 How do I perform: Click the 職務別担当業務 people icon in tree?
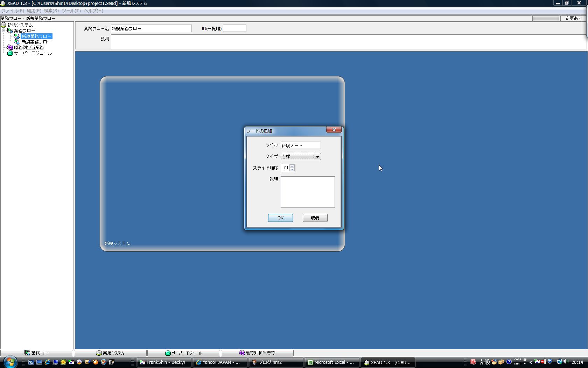pos(10,47)
